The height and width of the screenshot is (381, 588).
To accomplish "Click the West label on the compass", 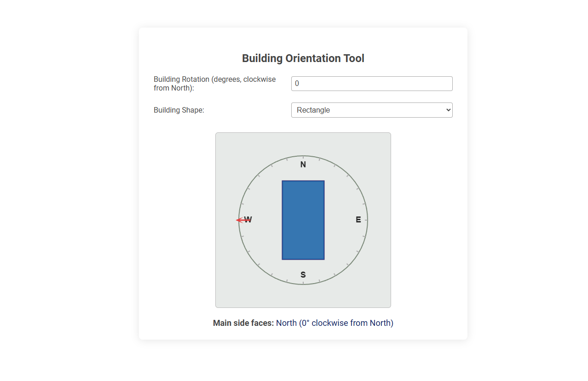I will pyautogui.click(x=248, y=220).
